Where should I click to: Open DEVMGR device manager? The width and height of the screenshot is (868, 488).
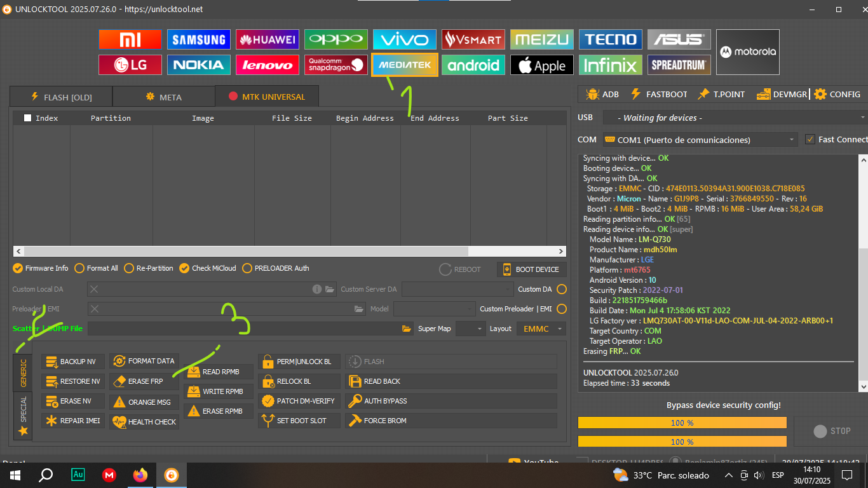click(x=782, y=94)
